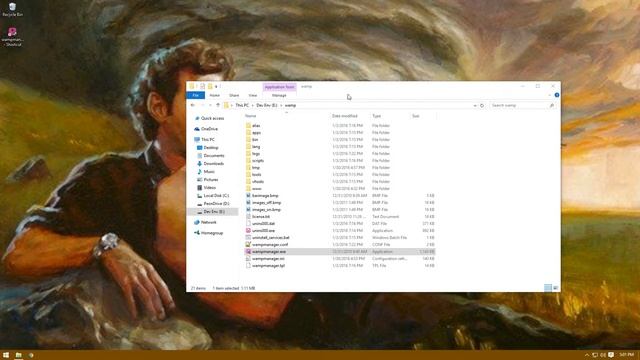Select the images_on.bmp file icon
This screenshot has width=640, height=360.
pos(248,210)
